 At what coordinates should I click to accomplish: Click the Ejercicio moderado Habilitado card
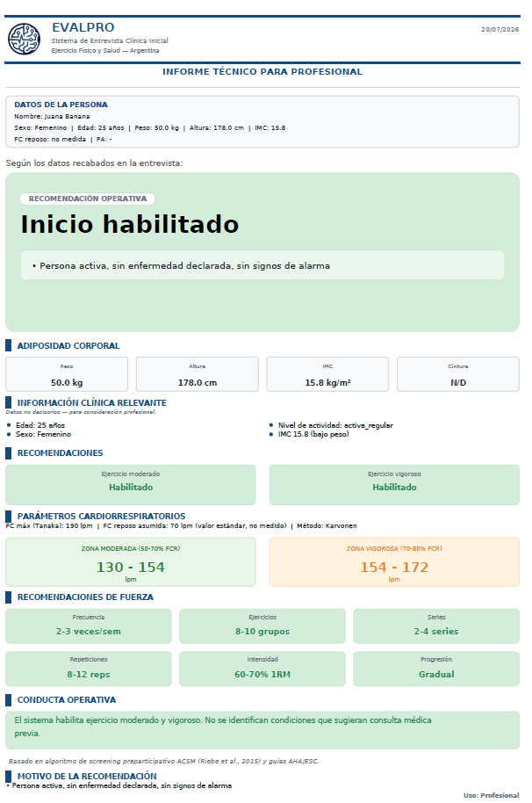pos(131,484)
